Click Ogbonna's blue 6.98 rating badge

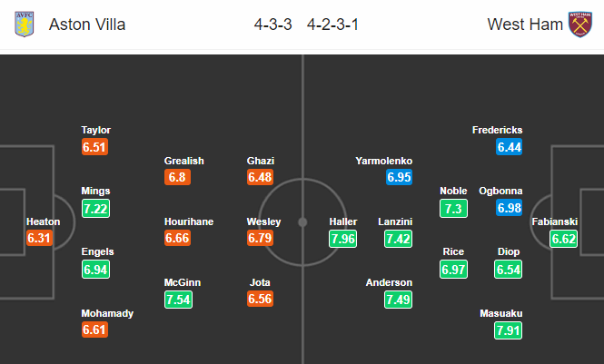(x=509, y=208)
